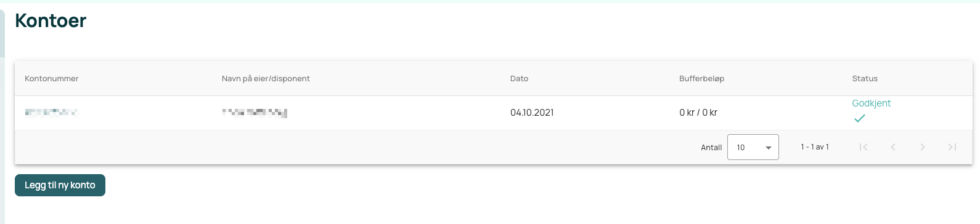980x224 pixels.
Task: Jump to the last page icon
Action: (952, 147)
